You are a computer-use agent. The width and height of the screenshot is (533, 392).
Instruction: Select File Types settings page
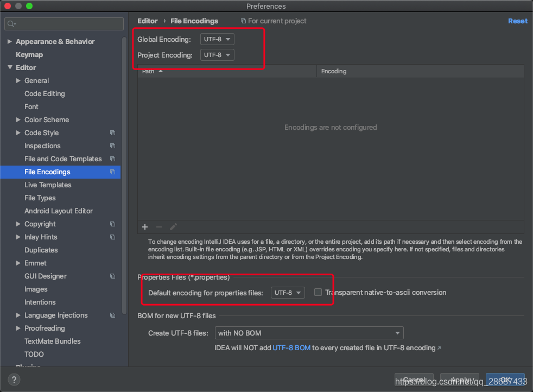point(40,198)
